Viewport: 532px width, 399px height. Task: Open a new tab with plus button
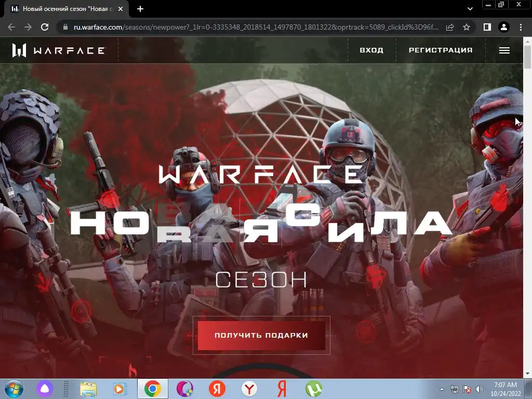140,9
